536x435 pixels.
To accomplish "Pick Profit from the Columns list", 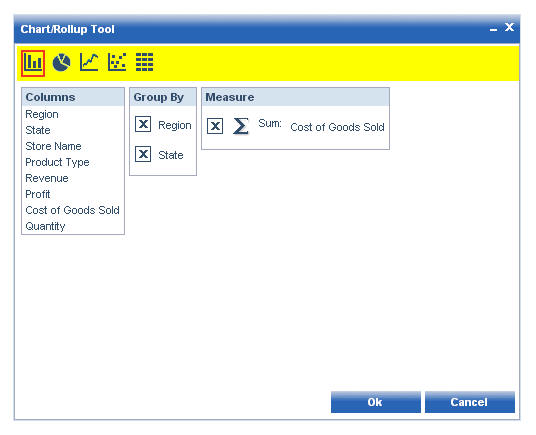I will point(38,194).
